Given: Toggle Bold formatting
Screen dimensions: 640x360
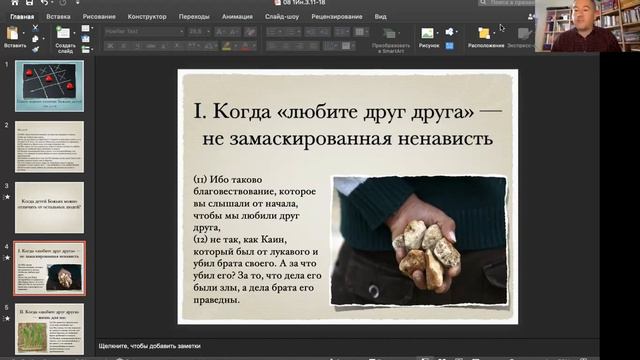Looking at the screenshot, I should pos(110,46).
